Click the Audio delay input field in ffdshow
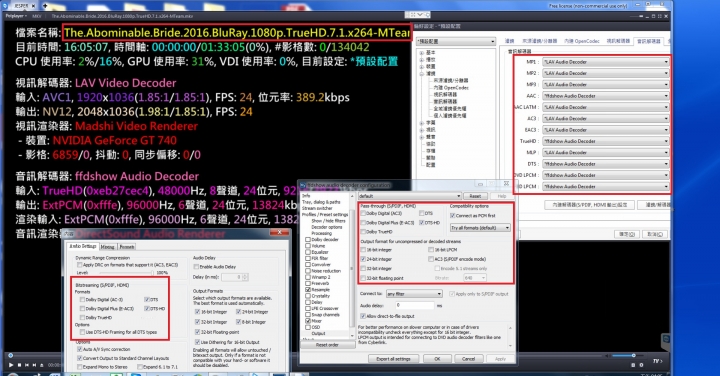 (415, 305)
